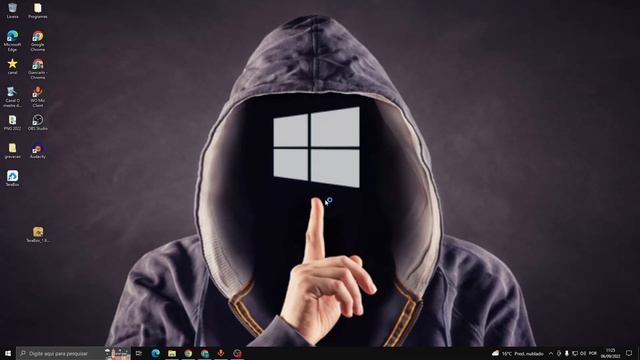The image size is (640, 360).
Task: Open File Explorer from the taskbar
Action: (x=172, y=353)
